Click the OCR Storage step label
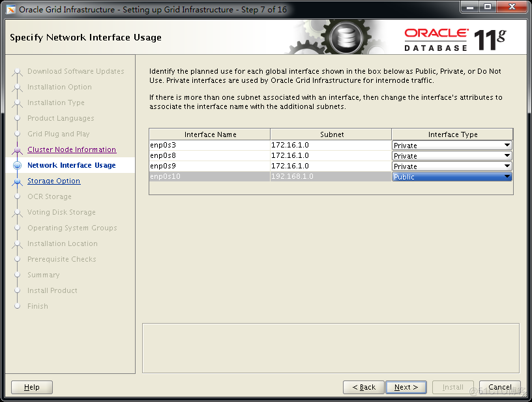The image size is (532, 402). point(50,196)
